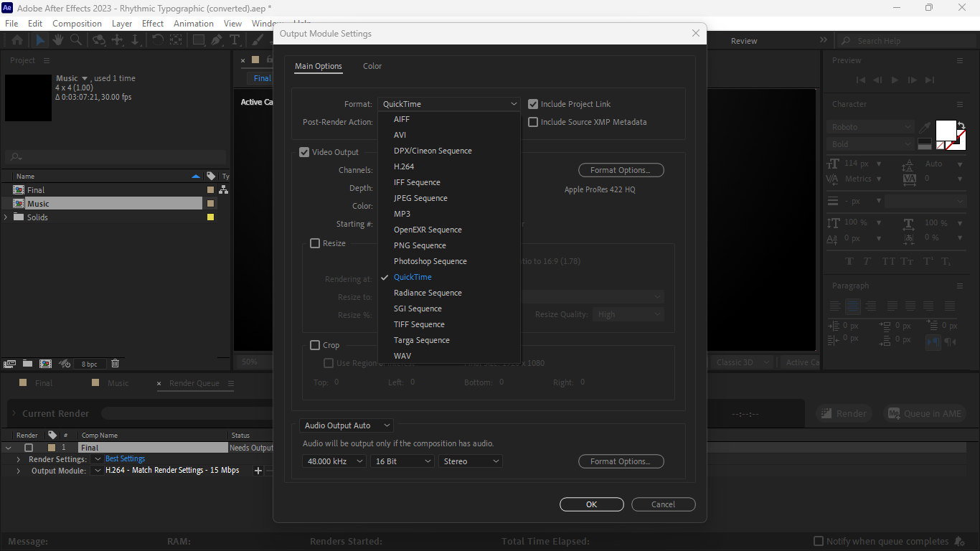Open the Animation menu
The height and width of the screenshot is (551, 980).
coord(194,24)
